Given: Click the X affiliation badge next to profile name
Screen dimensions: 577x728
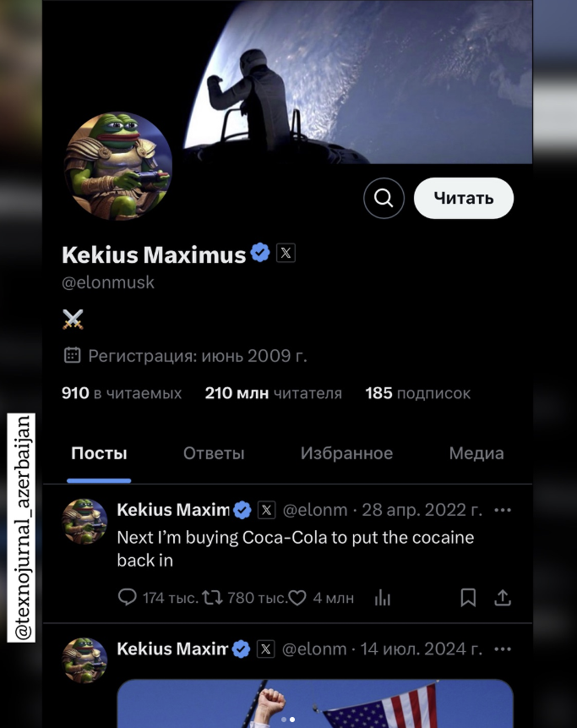Looking at the screenshot, I should (x=286, y=253).
